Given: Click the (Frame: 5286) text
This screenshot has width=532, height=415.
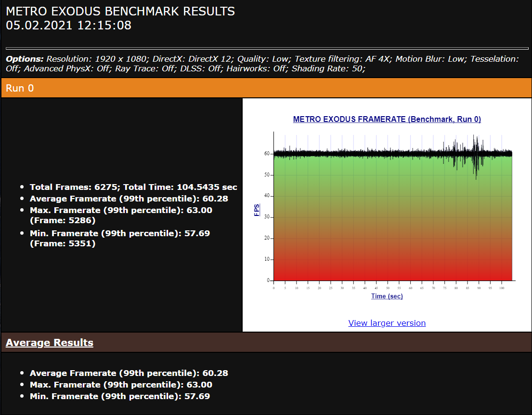Looking at the screenshot, I should (63, 220).
